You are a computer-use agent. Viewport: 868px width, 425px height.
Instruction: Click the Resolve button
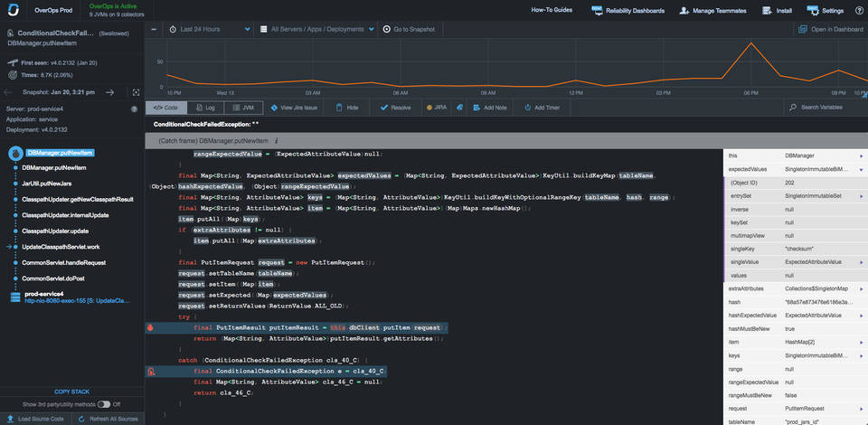pos(395,107)
